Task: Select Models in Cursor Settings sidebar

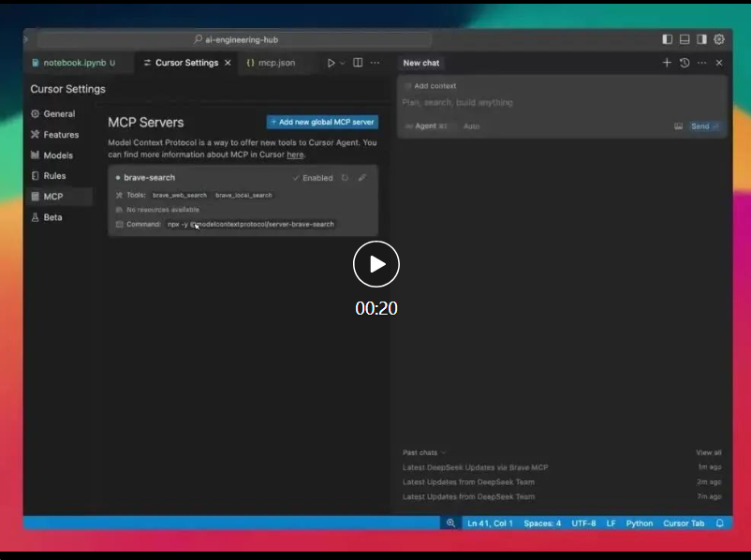Action: pyautogui.click(x=57, y=155)
